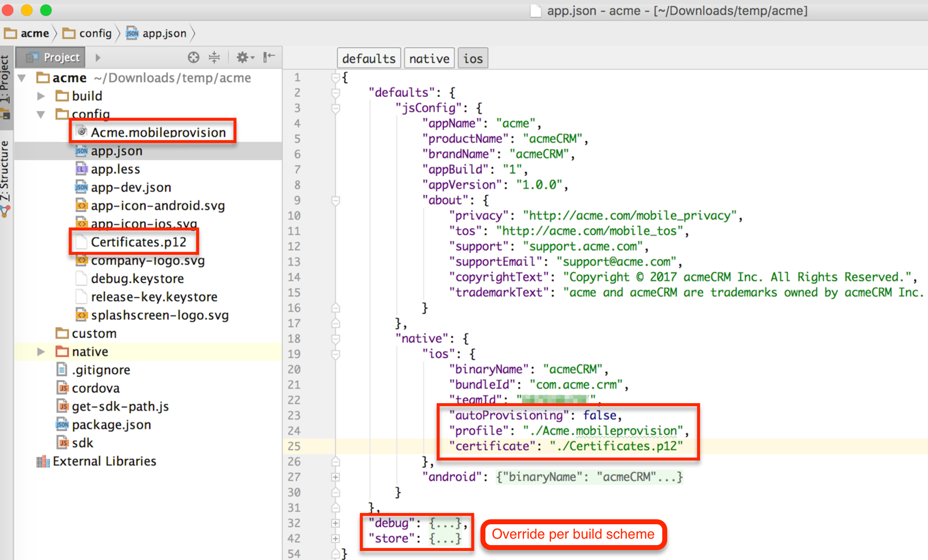Collapse the config folder

(41, 114)
